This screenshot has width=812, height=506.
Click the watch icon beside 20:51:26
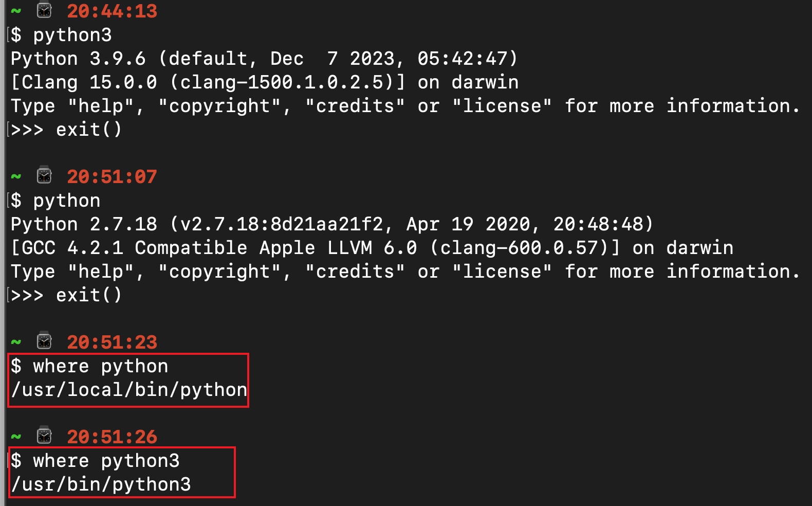(44, 436)
